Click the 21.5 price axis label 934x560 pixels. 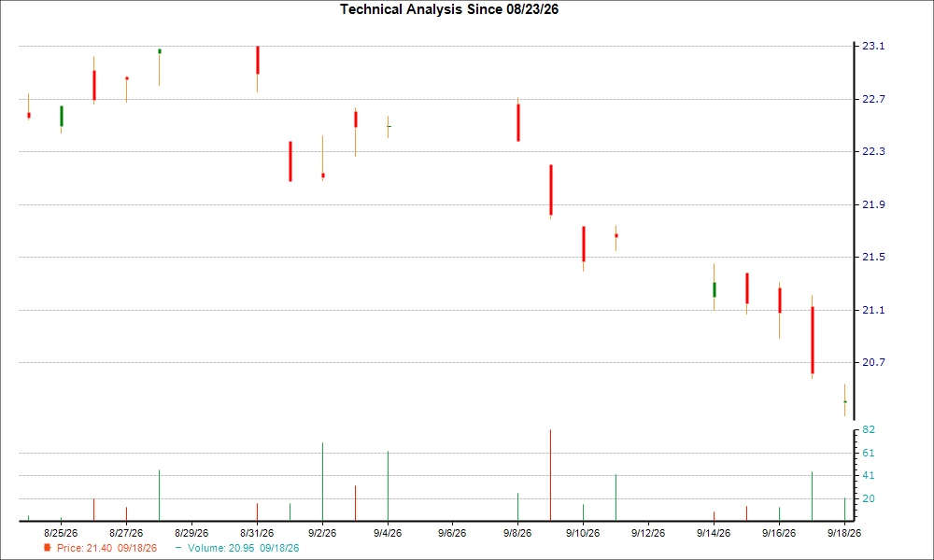[x=874, y=257]
